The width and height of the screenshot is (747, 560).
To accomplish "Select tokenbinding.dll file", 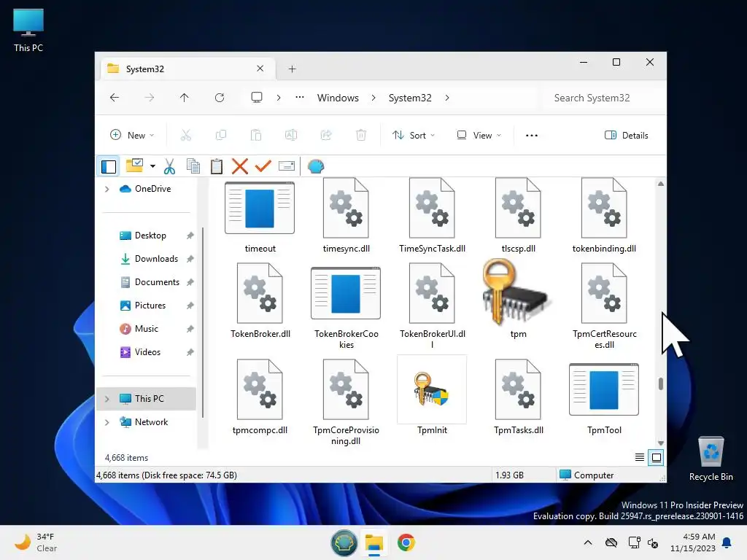I will 604,215.
